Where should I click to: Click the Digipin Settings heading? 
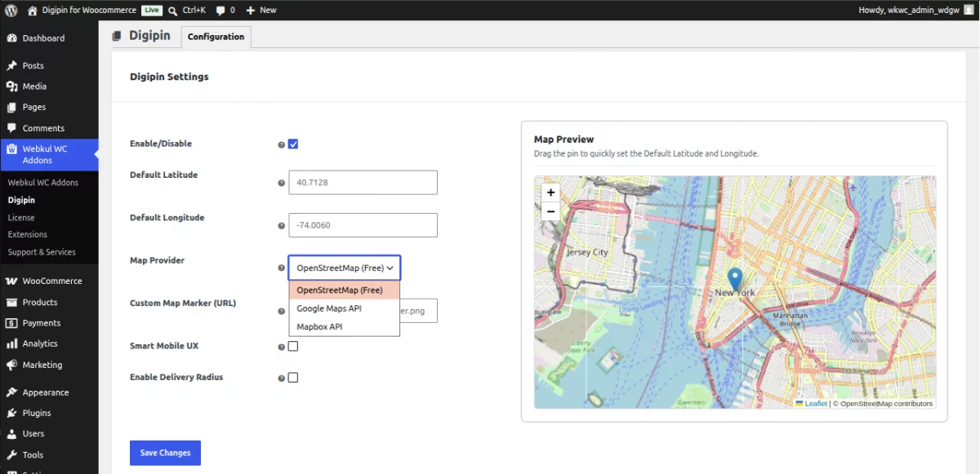169,77
